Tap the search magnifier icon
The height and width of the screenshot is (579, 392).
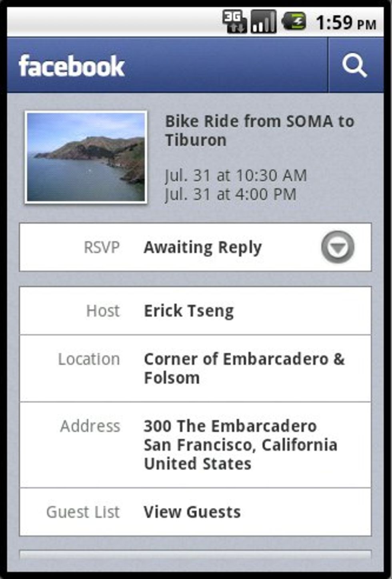pos(354,66)
